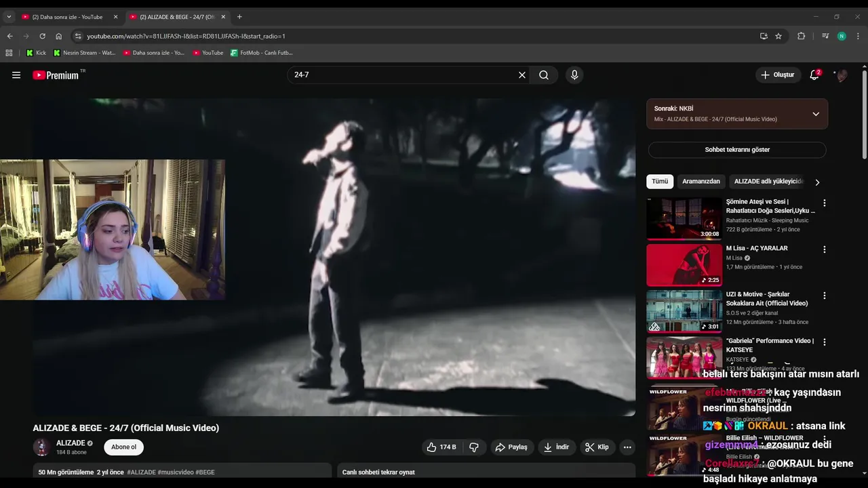Switch to Daha sonra izle browser tab
868x488 pixels.
point(69,17)
